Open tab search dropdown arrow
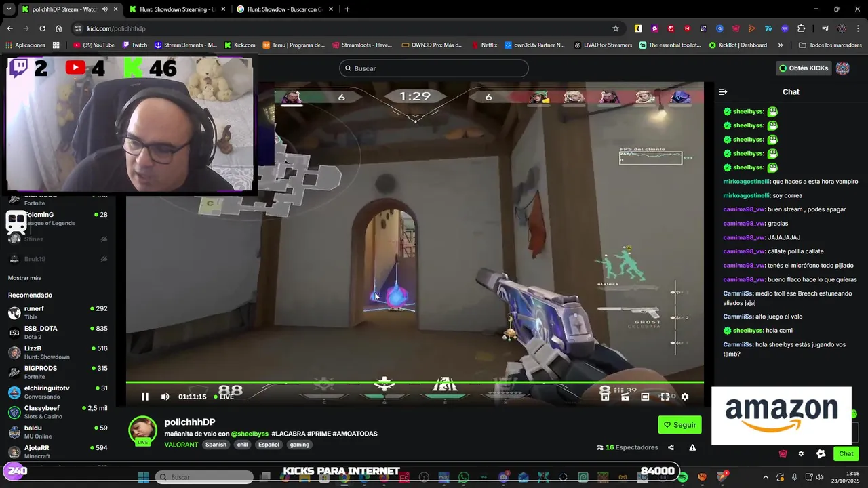The height and width of the screenshot is (488, 868). click(9, 9)
